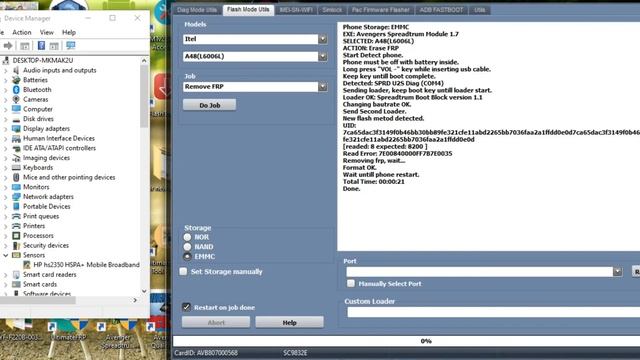Select the Printers tree item
Image resolution: width=640 pixels, height=360 pixels.
pos(34,226)
